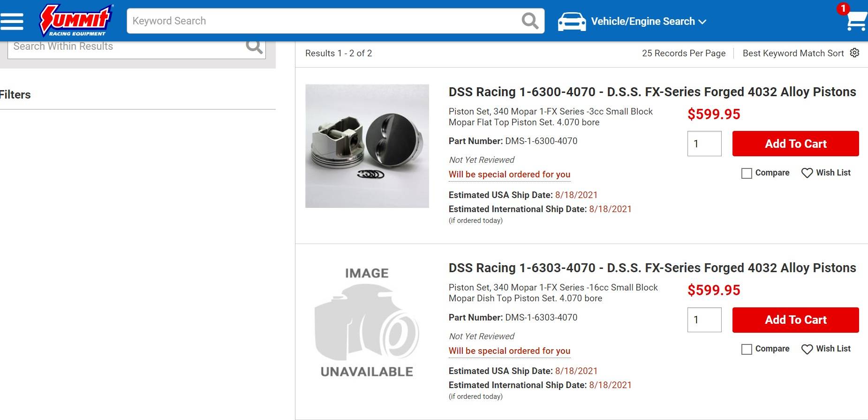Screen dimensions: 868x420
Task: Click quantity box for 1-6303-4070 pistons
Action: click(704, 320)
